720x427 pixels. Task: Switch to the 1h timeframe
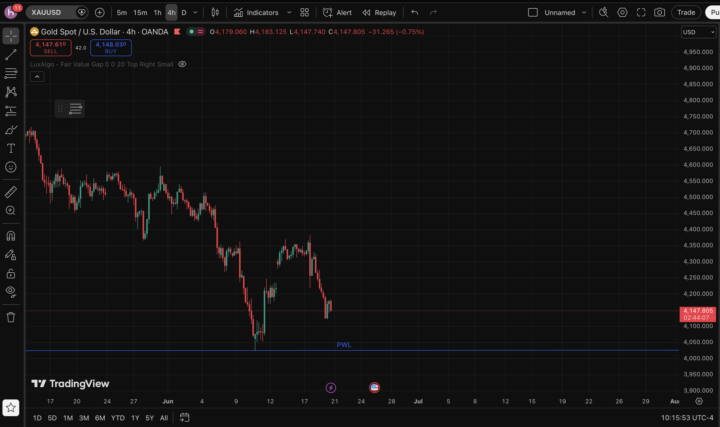click(x=158, y=12)
